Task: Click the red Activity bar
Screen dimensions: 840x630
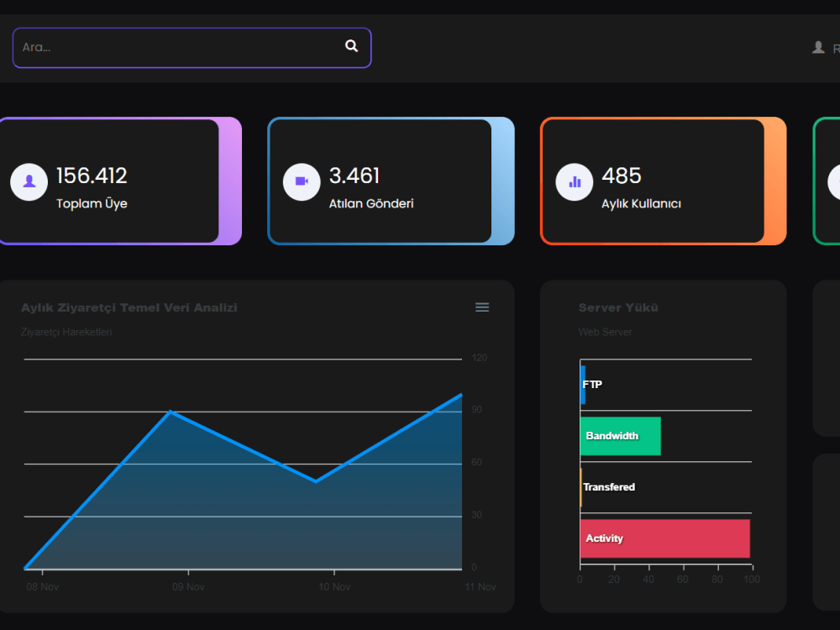Action: [x=664, y=538]
